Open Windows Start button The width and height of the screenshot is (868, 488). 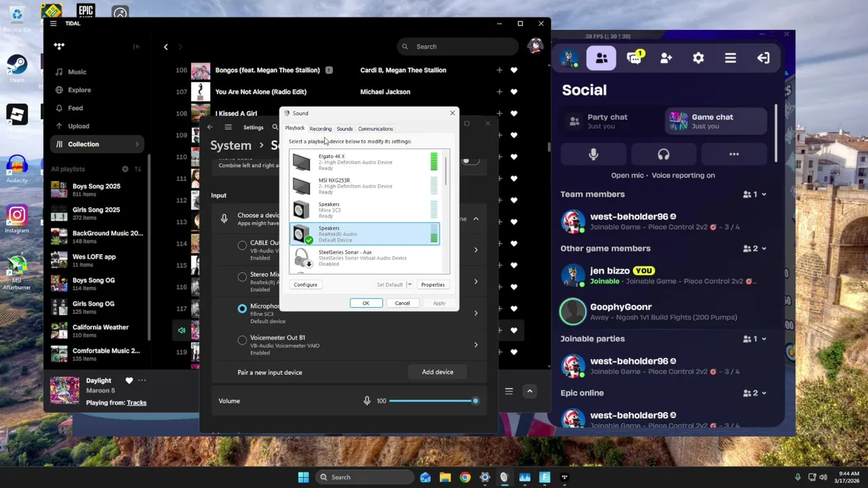point(303,477)
